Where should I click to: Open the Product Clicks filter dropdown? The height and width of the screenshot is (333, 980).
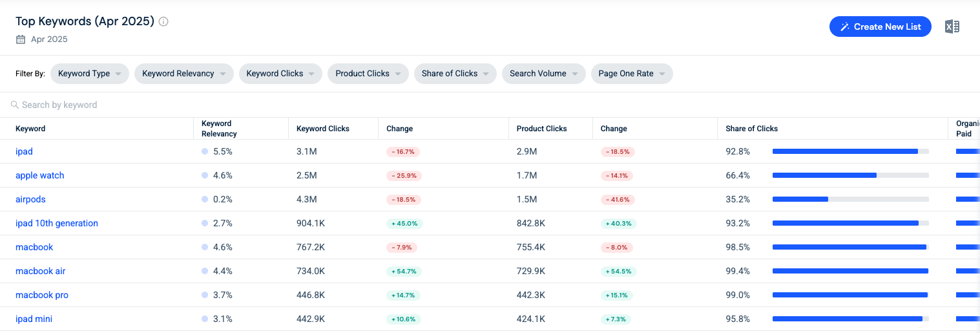pyautogui.click(x=368, y=74)
